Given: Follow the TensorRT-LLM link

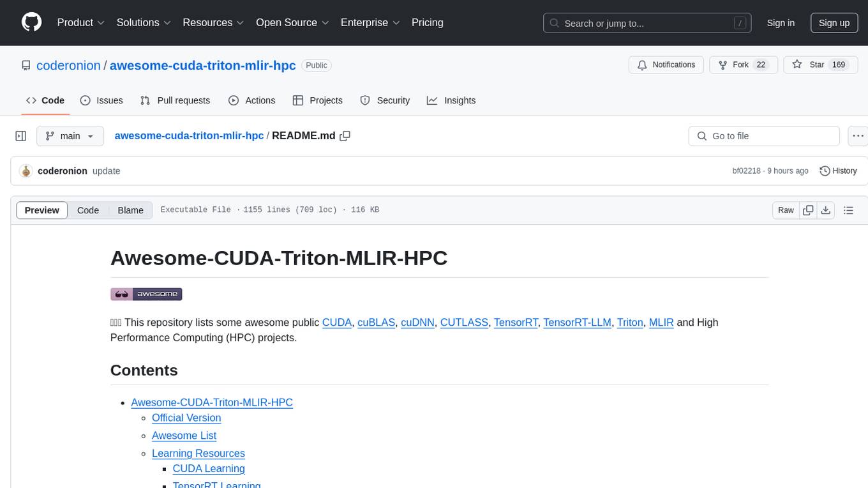Looking at the screenshot, I should (577, 323).
